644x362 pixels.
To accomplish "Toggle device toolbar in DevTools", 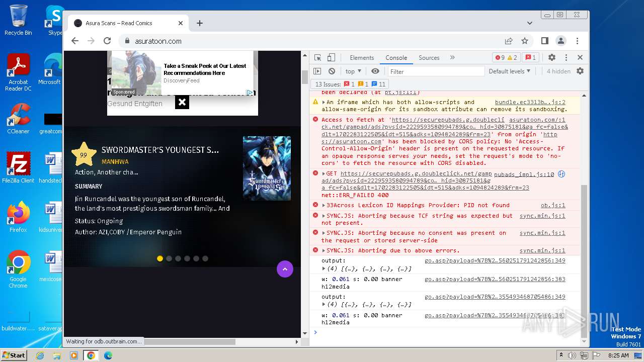I will click(x=331, y=57).
